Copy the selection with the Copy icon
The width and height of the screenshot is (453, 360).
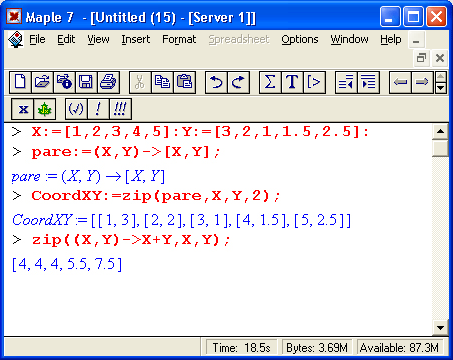[x=162, y=82]
